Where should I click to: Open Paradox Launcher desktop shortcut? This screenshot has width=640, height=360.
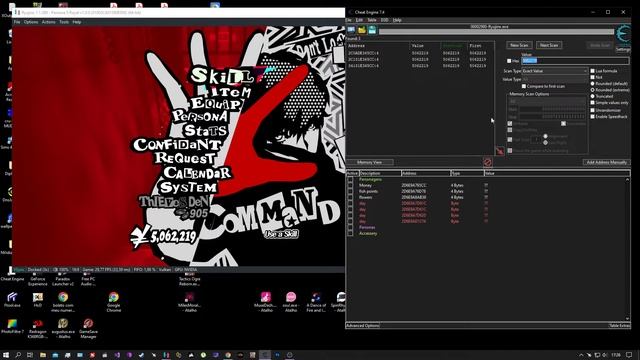[x=63, y=279]
